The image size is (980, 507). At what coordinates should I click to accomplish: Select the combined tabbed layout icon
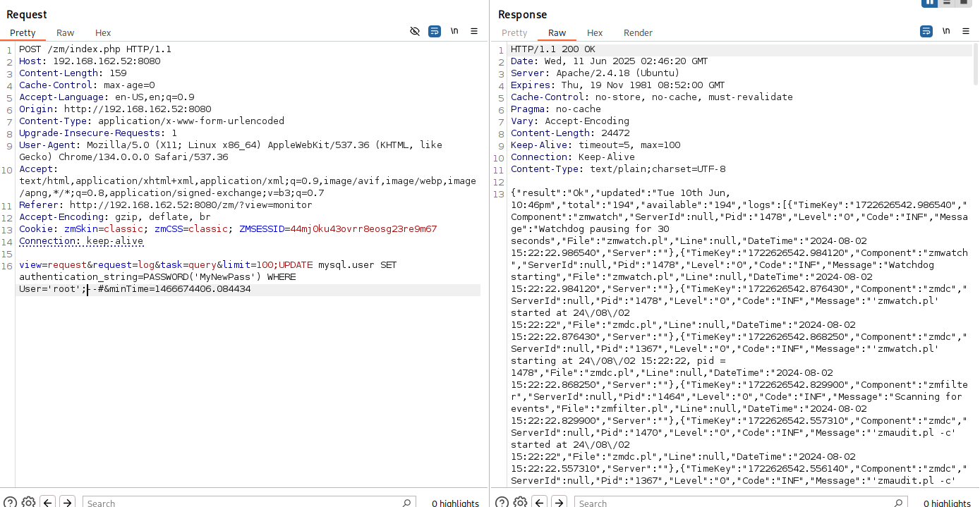tap(964, 3)
